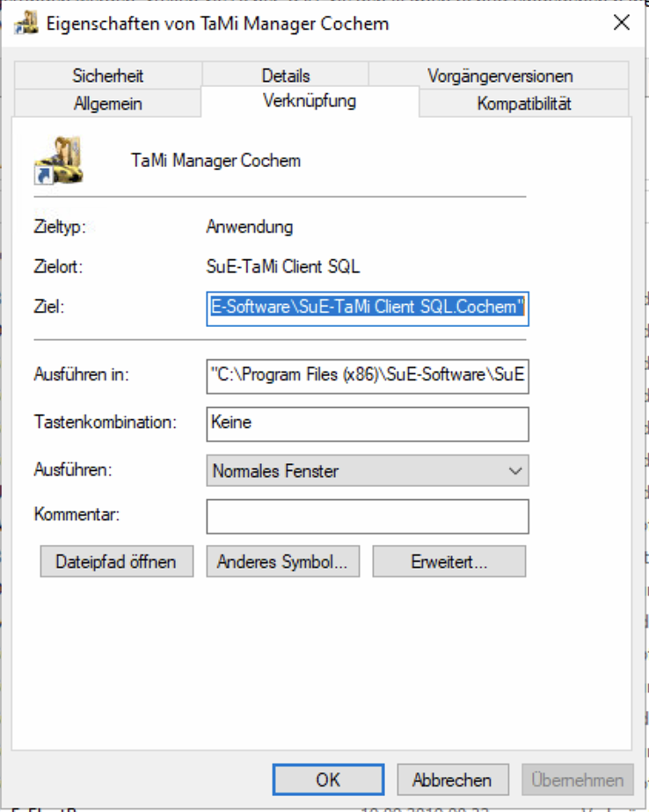Click the empty Kommentar input field

pos(368,517)
